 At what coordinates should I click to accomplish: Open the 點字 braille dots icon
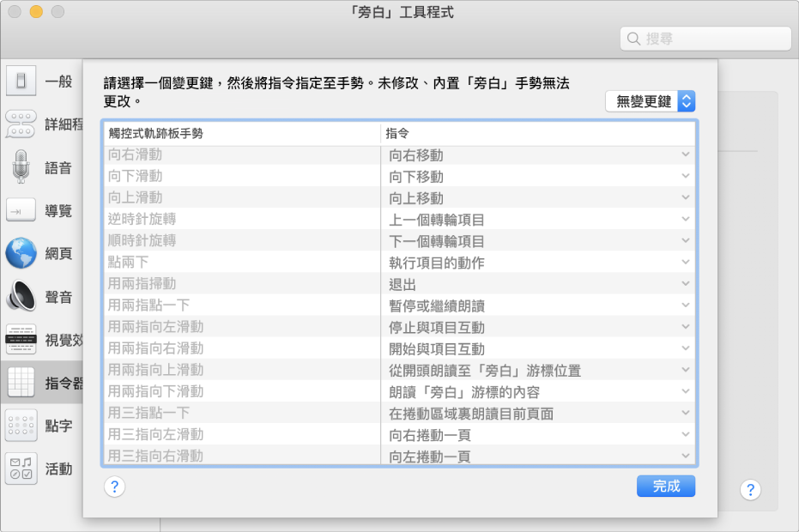21,425
